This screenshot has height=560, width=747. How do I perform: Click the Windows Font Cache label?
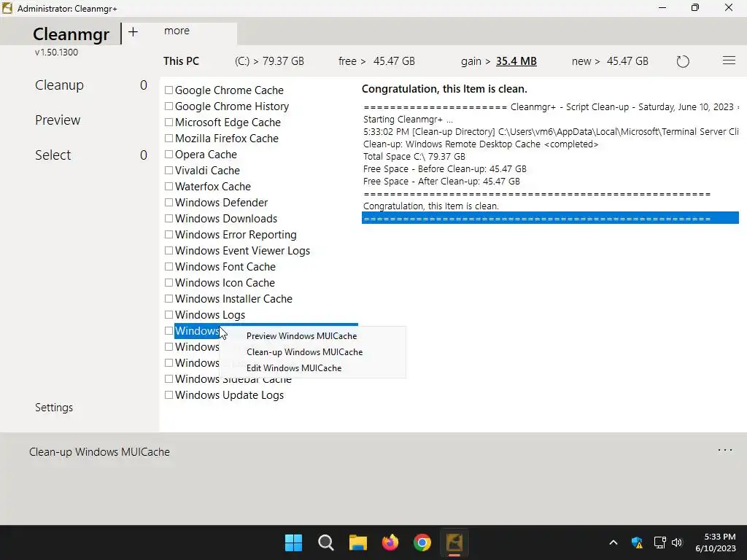tap(225, 267)
